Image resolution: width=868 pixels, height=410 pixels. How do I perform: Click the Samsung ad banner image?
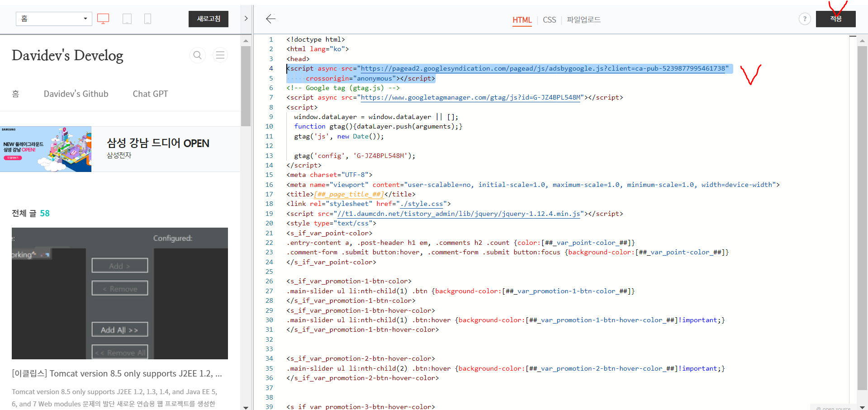tap(46, 149)
